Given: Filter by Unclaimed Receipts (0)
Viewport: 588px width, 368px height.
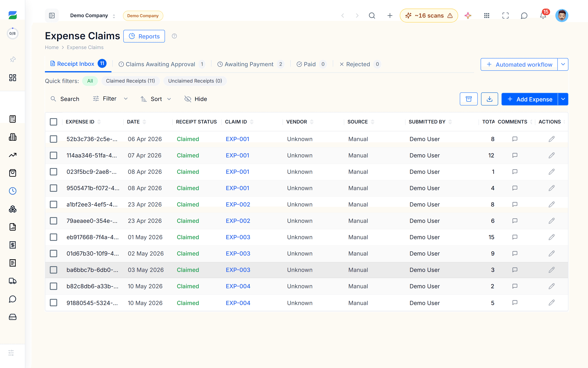Looking at the screenshot, I should 195,81.
